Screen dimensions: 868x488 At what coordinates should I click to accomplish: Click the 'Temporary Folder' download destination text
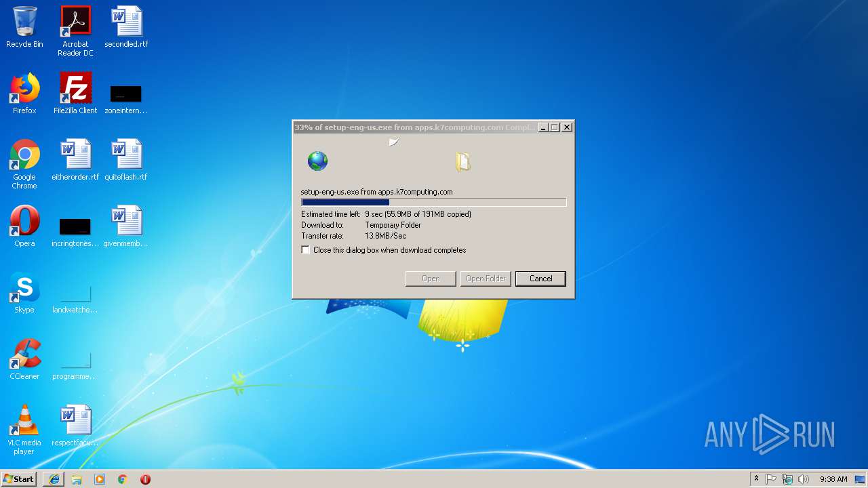tap(393, 225)
